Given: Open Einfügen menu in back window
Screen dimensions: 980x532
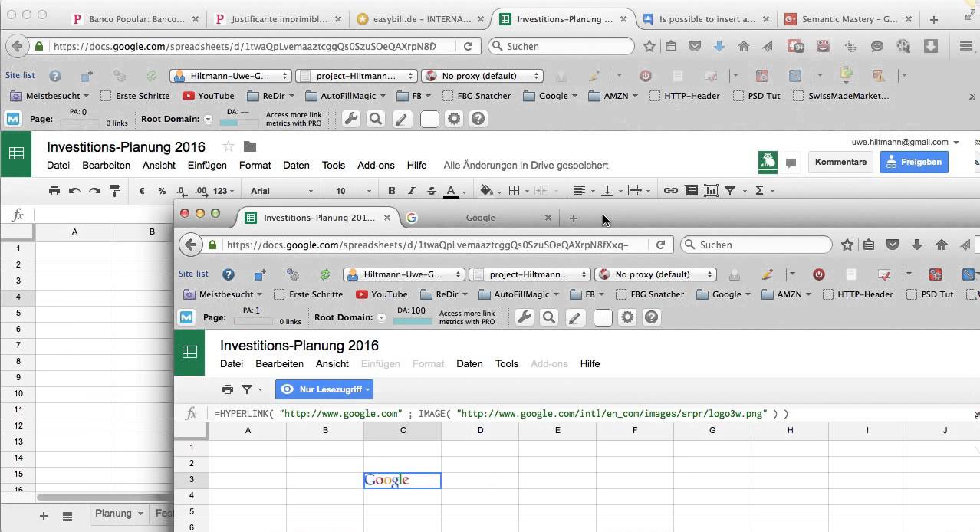Looking at the screenshot, I should click(207, 165).
